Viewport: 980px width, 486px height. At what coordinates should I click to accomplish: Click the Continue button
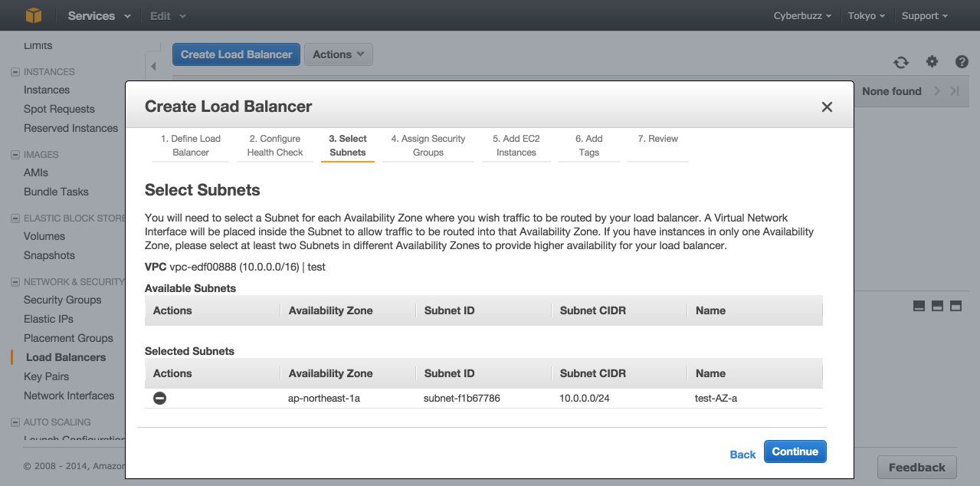(x=795, y=452)
